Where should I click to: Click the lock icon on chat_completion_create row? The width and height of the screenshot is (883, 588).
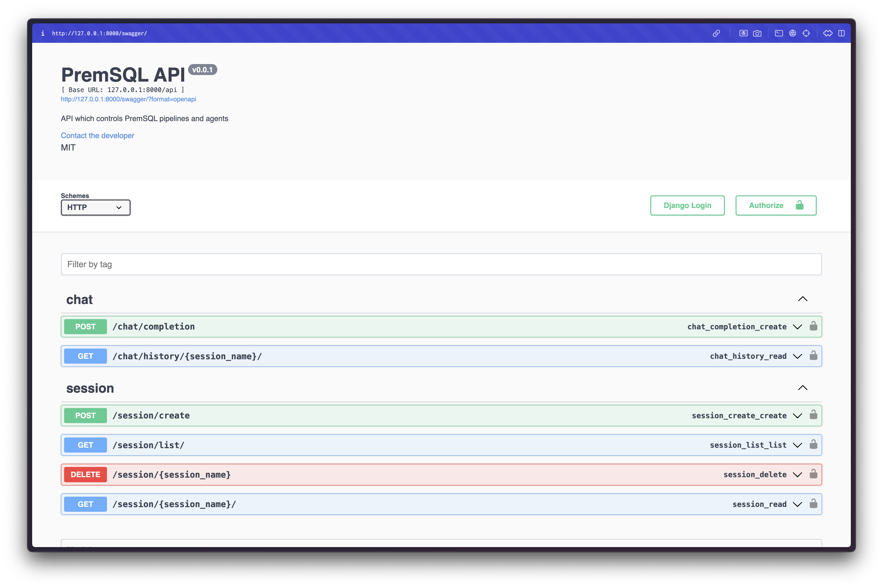coord(813,326)
